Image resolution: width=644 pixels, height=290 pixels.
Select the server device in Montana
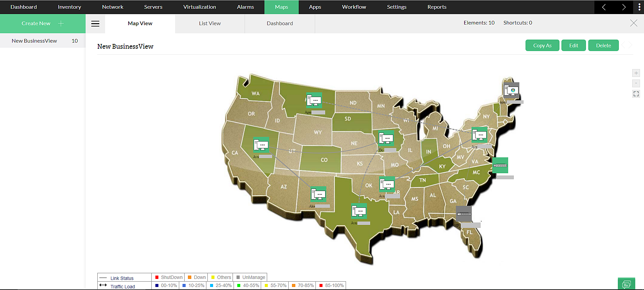click(x=314, y=100)
